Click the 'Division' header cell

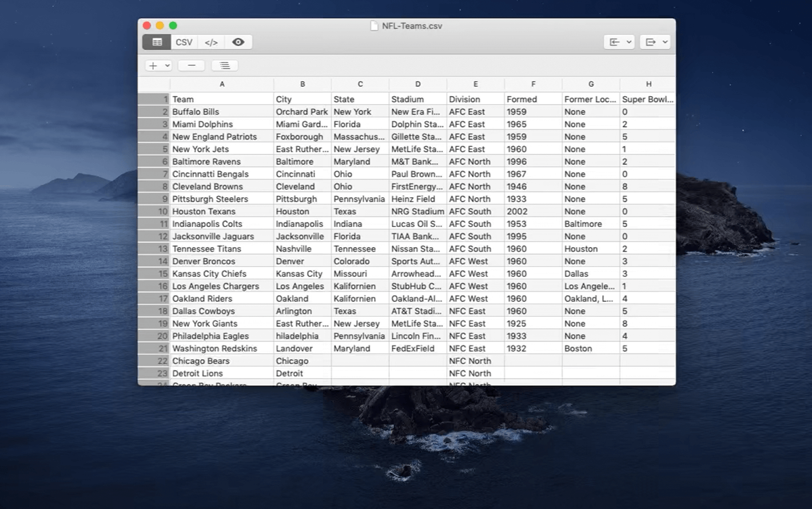pos(476,99)
